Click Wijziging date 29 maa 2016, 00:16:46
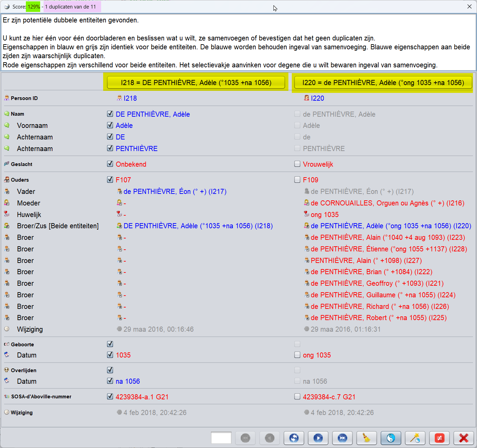The image size is (477, 448). click(x=159, y=329)
